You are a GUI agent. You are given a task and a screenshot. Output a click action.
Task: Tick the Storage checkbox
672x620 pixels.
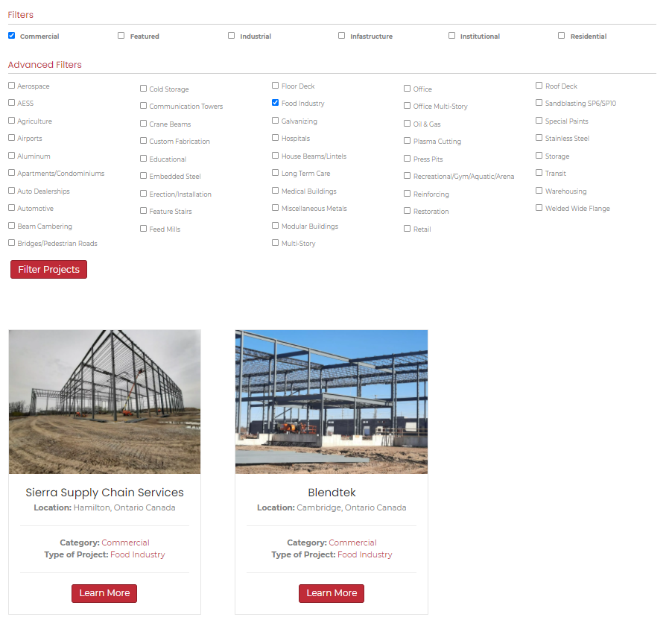(539, 156)
